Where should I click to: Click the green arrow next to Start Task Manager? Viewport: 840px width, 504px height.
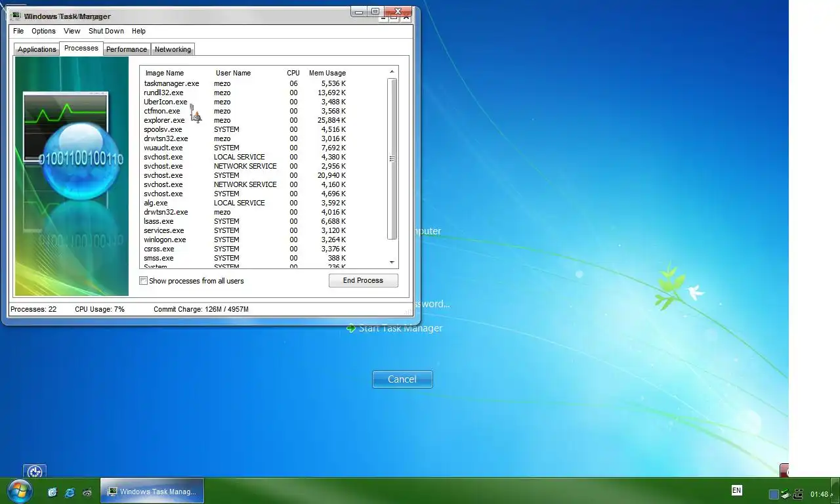(351, 328)
